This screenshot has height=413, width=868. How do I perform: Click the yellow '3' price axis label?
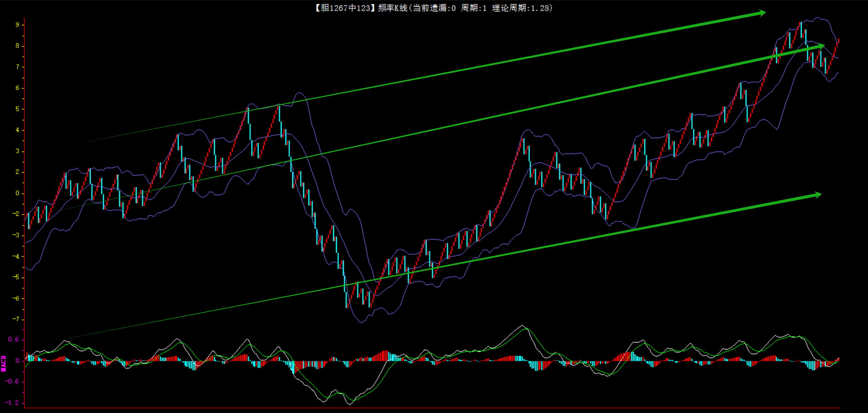click(17, 151)
